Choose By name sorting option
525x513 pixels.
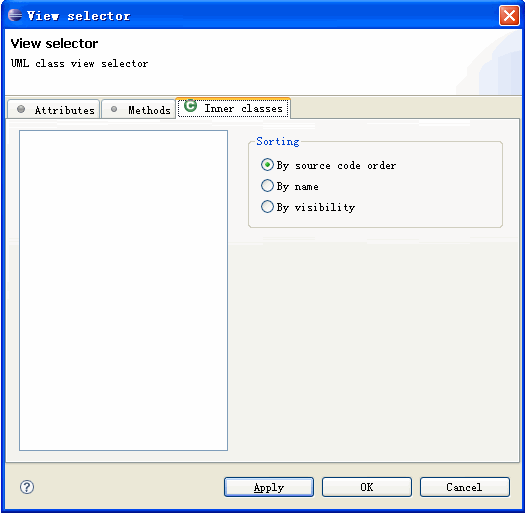tap(267, 186)
